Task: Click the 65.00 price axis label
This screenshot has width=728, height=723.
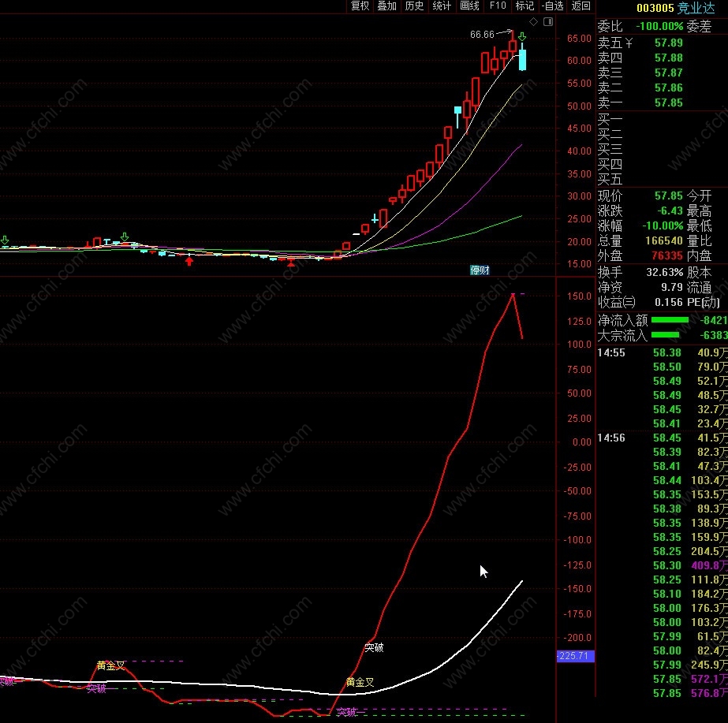Action: (x=579, y=39)
